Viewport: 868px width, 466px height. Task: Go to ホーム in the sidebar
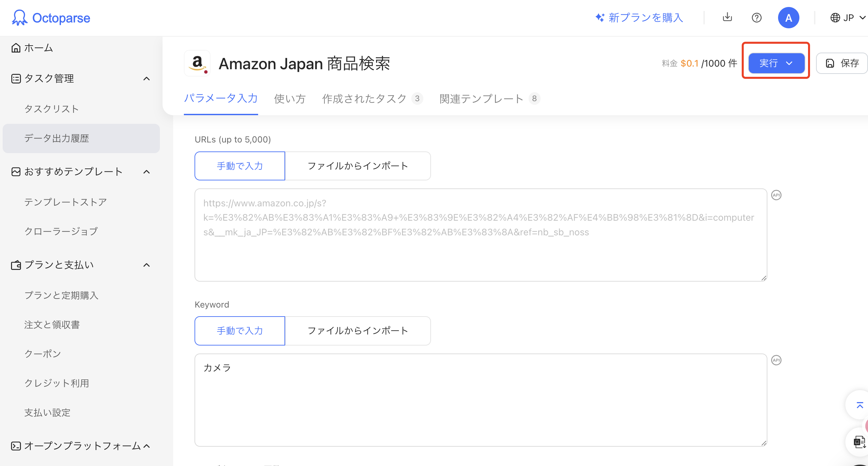38,48
